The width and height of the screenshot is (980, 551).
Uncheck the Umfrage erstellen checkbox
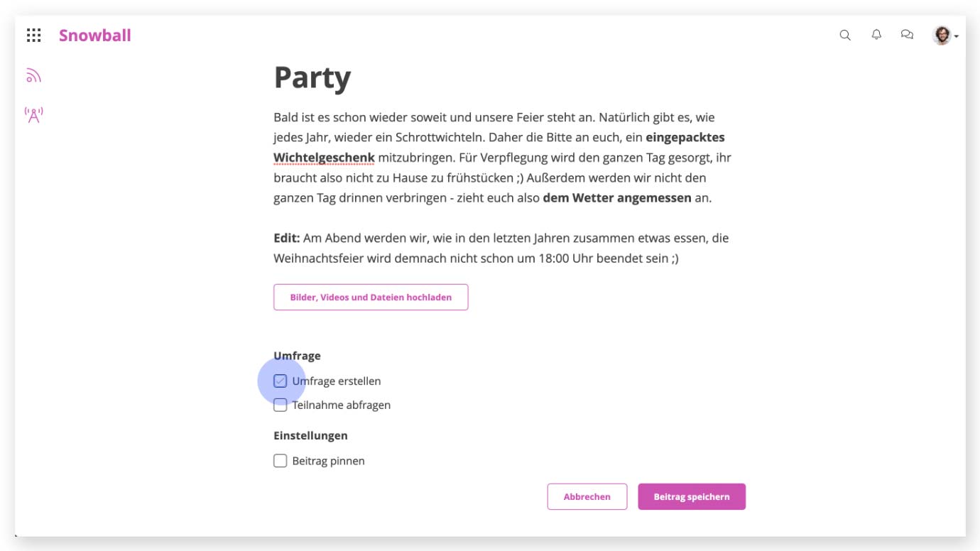click(281, 381)
